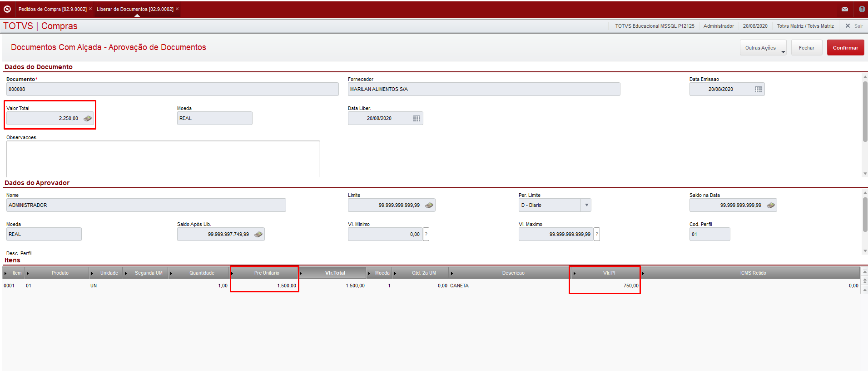Open the Outras Ações dropdown
The width and height of the screenshot is (868, 371).
[x=763, y=48]
